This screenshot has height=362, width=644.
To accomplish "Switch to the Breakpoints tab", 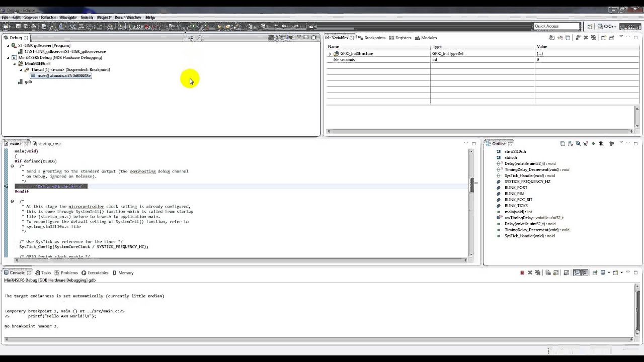I will click(372, 38).
